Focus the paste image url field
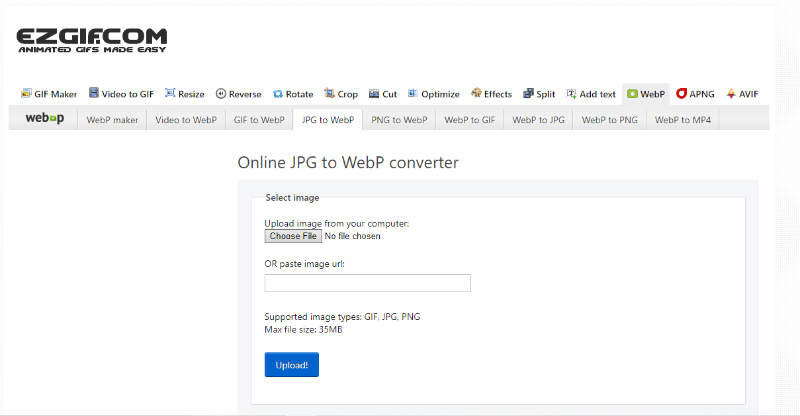The height and width of the screenshot is (416, 800). pos(367,283)
